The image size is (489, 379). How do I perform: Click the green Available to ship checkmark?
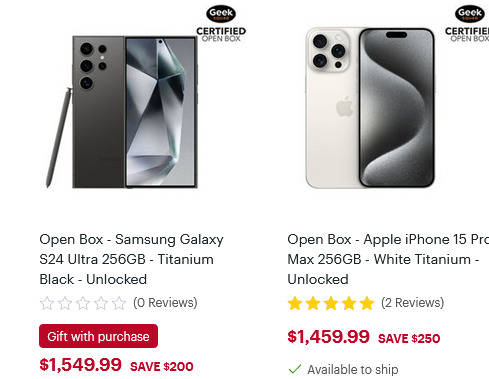(x=295, y=369)
